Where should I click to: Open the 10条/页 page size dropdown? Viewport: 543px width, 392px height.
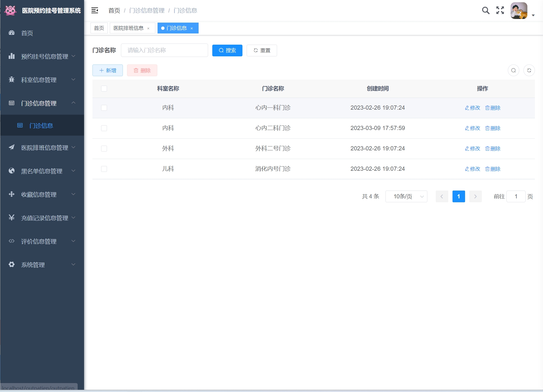[x=406, y=196]
